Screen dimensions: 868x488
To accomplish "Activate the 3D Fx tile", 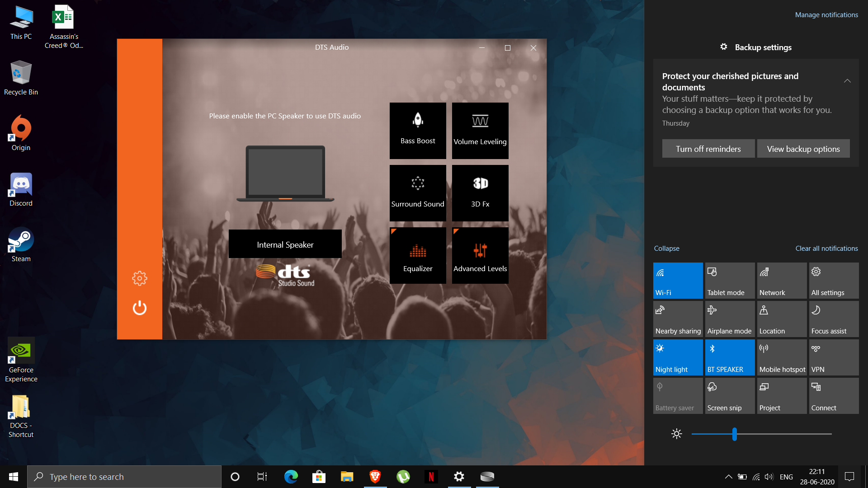I will click(x=480, y=193).
